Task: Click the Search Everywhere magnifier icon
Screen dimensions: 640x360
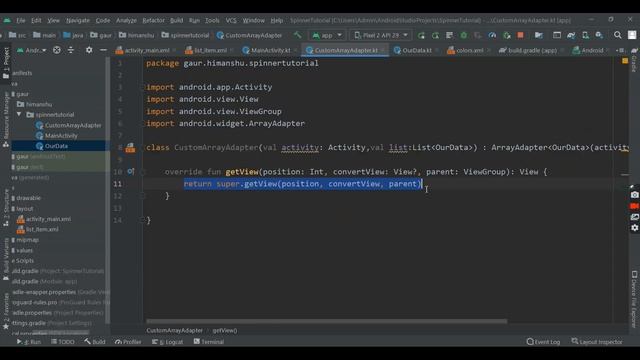Action: 618,36
